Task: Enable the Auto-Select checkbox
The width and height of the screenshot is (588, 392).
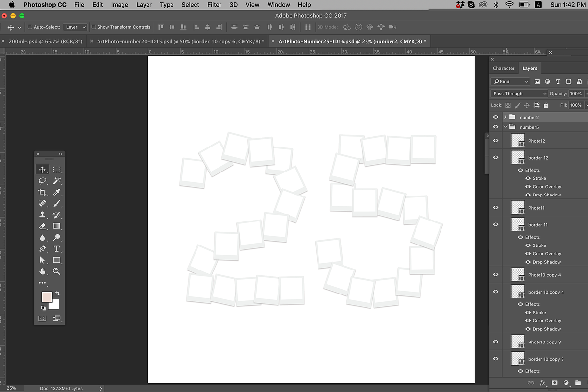Action: pos(30,27)
